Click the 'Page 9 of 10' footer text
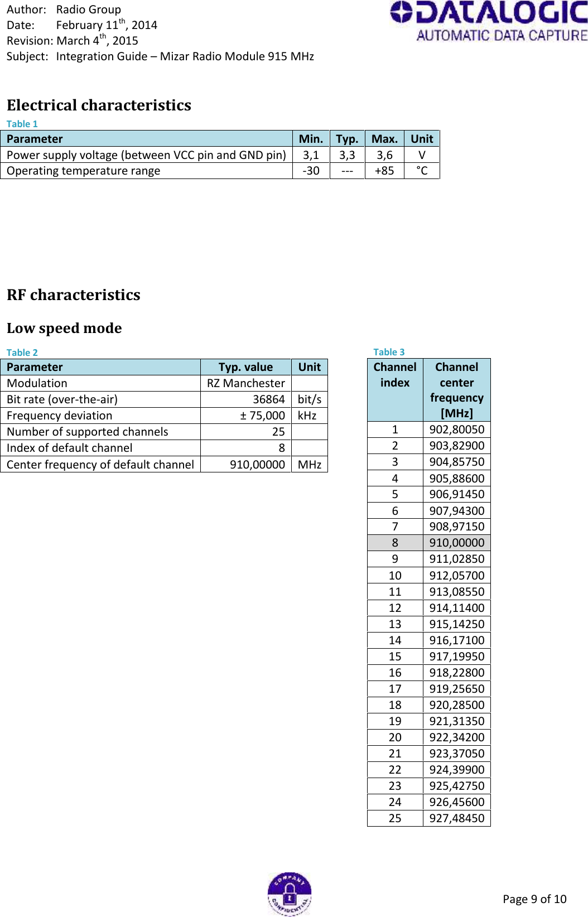The height and width of the screenshot is (917, 588). click(534, 899)
